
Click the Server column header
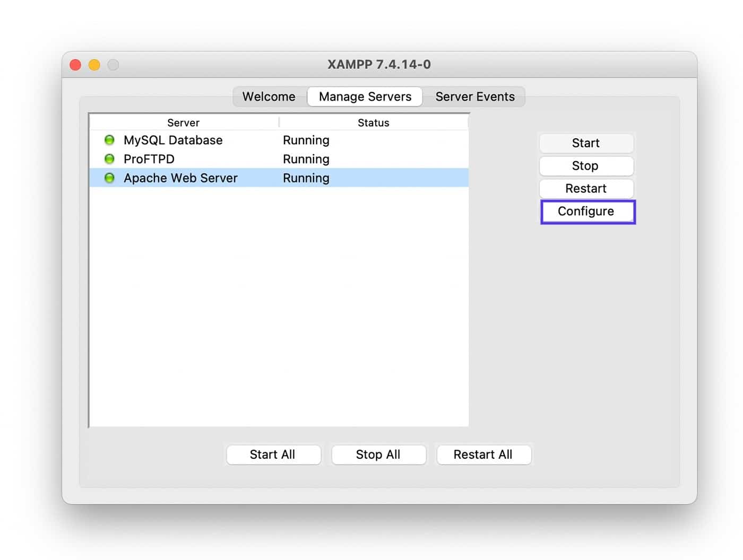click(183, 122)
